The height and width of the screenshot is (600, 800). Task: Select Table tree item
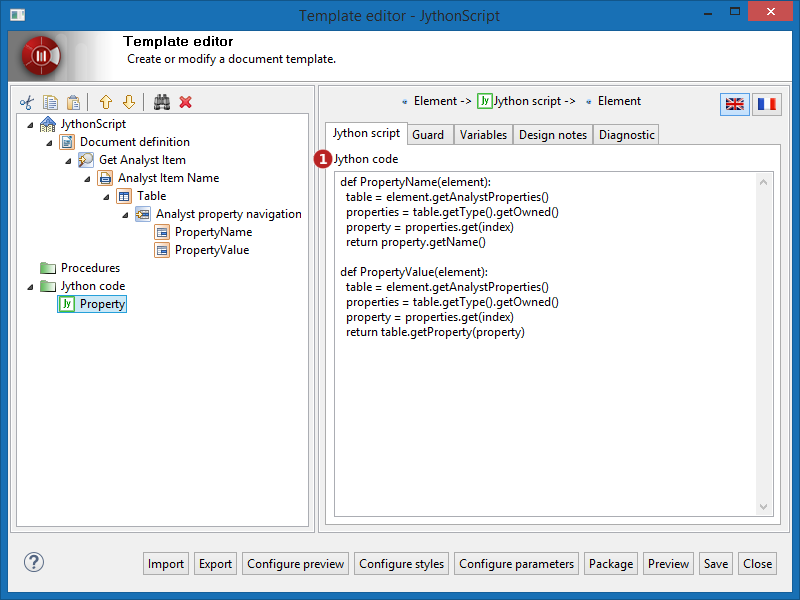[152, 196]
